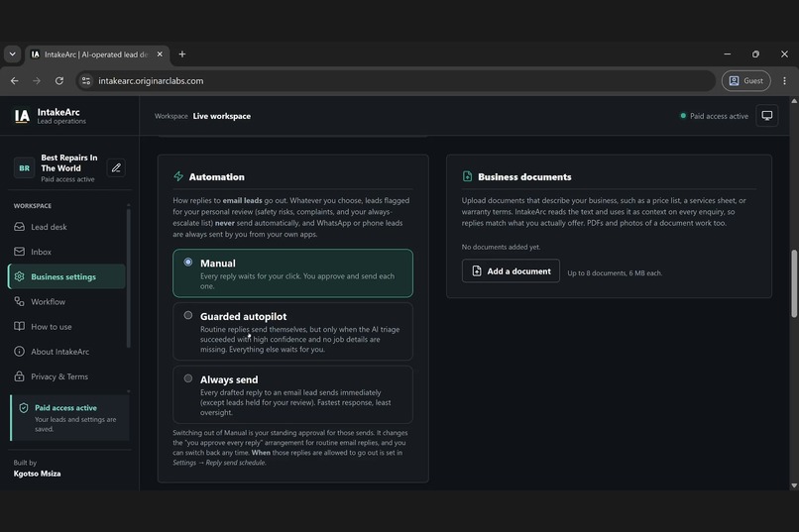The height and width of the screenshot is (532, 799).
Task: Reload the page with refresh icon
Action: (59, 81)
